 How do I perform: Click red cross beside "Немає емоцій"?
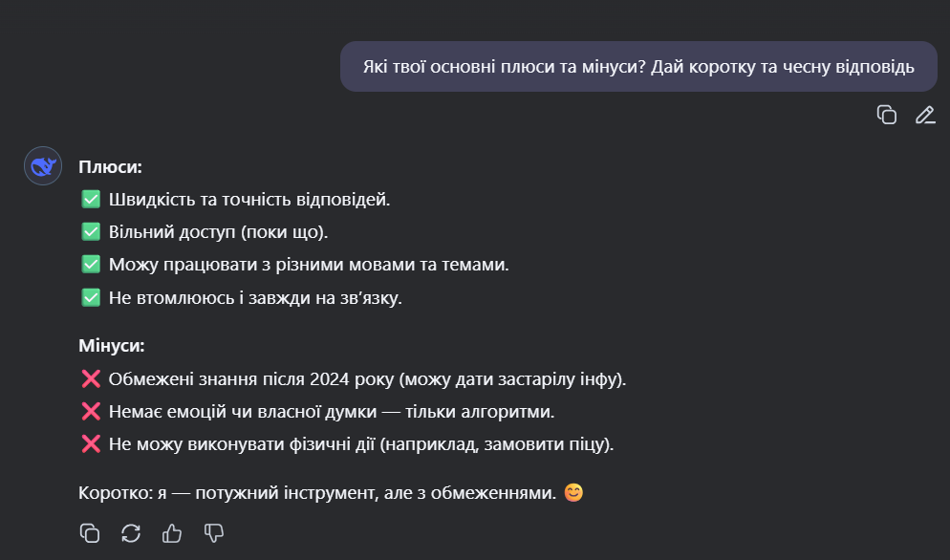coord(91,412)
